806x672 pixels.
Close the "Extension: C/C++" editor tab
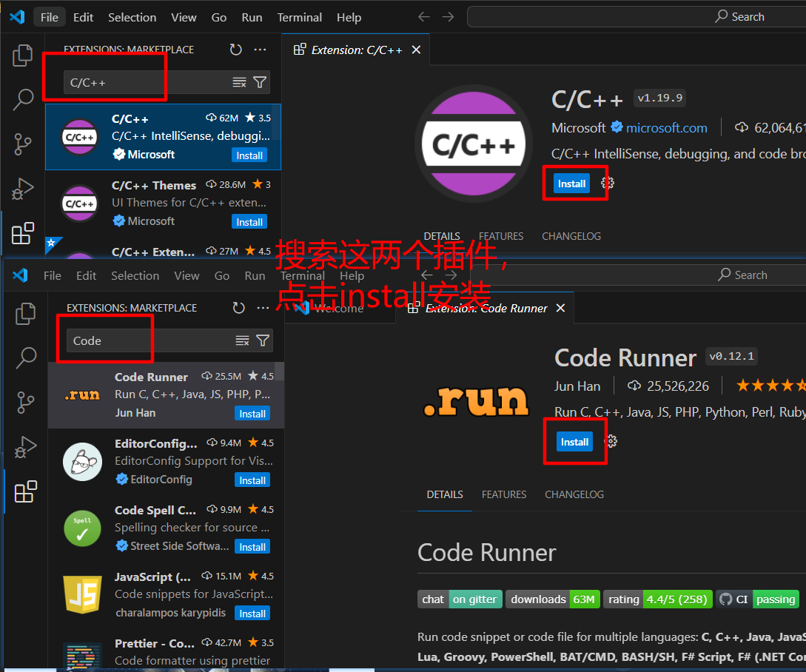[416, 50]
